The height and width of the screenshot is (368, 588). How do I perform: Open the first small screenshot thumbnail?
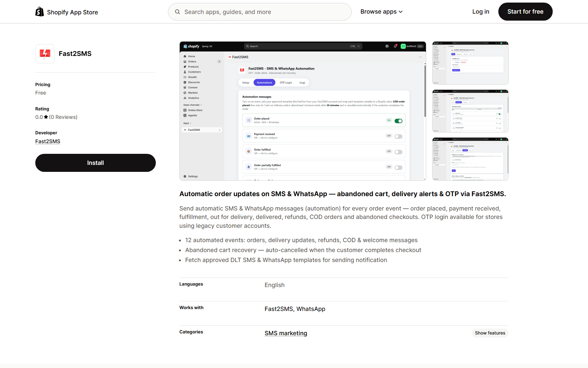[x=470, y=63]
